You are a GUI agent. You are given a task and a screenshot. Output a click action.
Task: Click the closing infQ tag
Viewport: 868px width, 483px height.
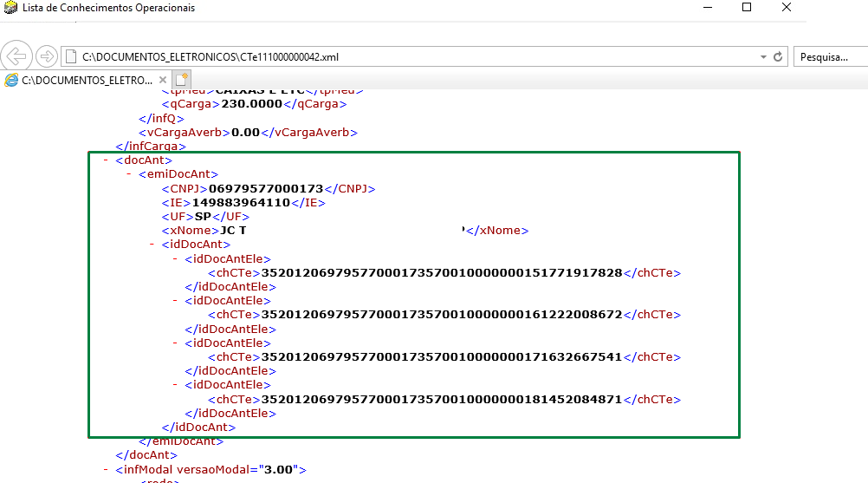pos(161,119)
